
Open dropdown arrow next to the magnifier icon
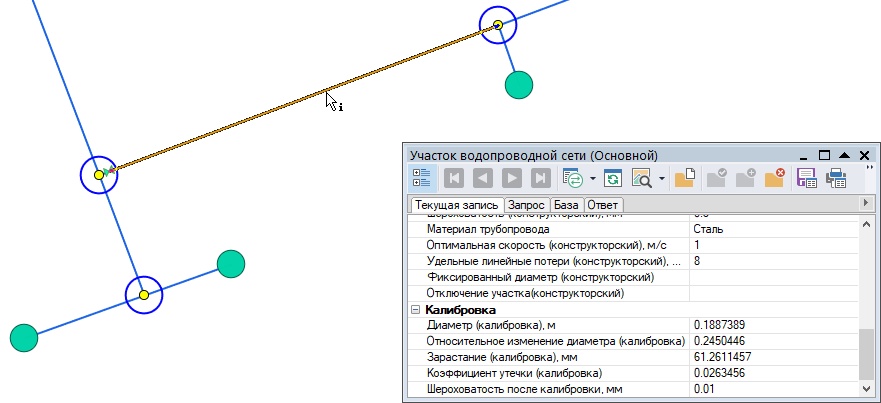pos(661,179)
